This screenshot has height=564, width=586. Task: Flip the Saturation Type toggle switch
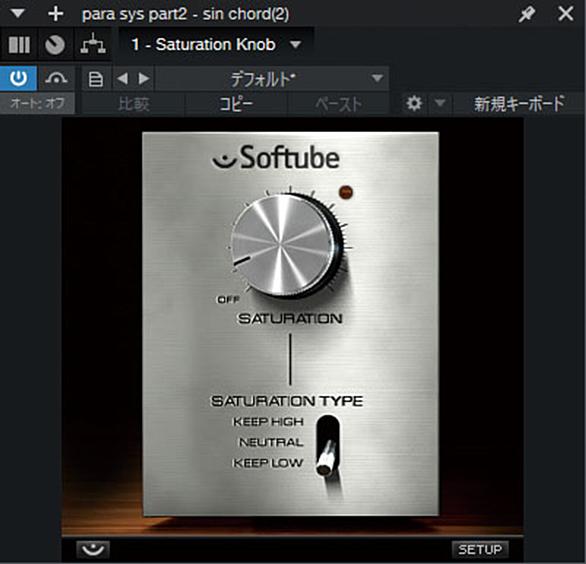(328, 446)
